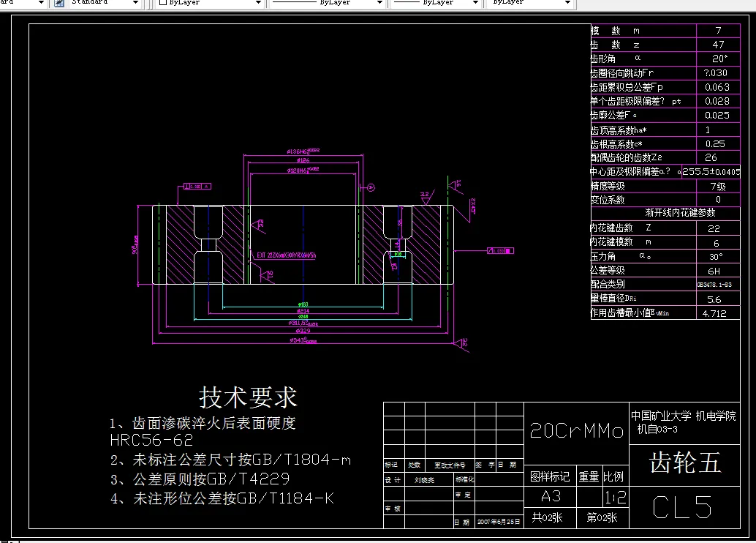Select the 作用齿槽最小值 value 4.712

[x=714, y=313]
